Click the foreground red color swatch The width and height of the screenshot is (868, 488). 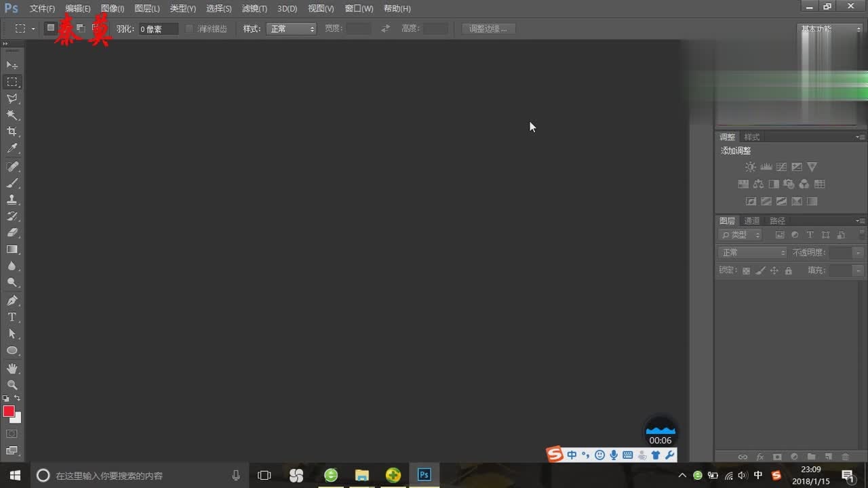click(x=9, y=411)
